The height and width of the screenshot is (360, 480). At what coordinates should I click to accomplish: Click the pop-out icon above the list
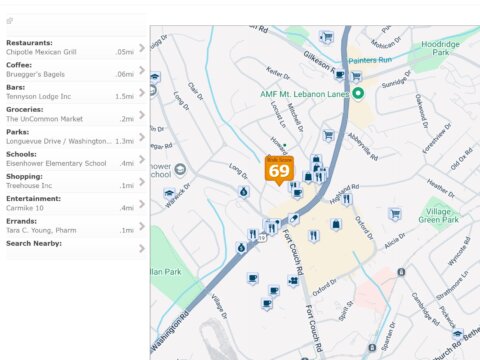(x=10, y=21)
